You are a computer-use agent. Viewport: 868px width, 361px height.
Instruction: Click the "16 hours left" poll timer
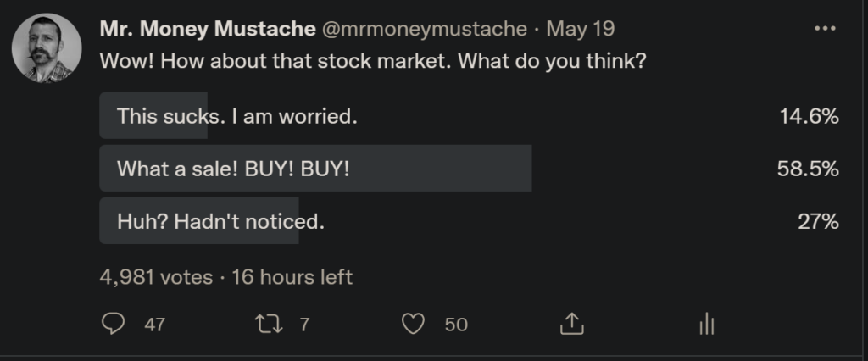tap(292, 277)
